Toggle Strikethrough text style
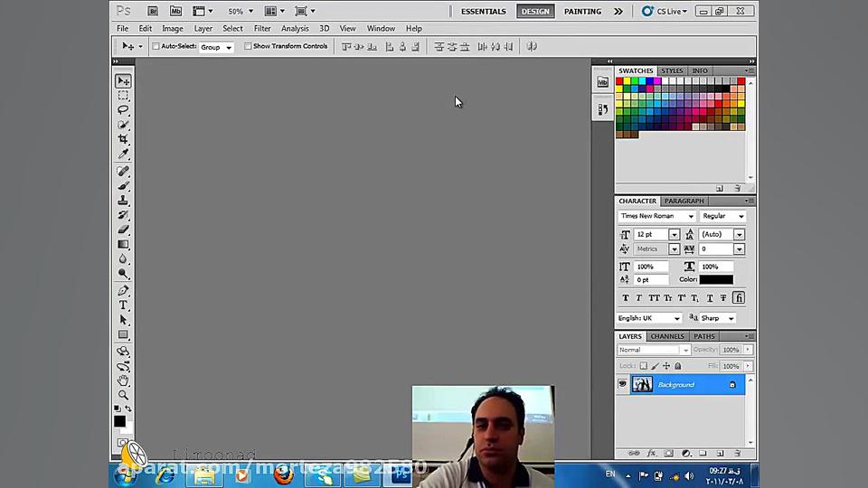Screen dimensions: 868x488 pos(723,298)
